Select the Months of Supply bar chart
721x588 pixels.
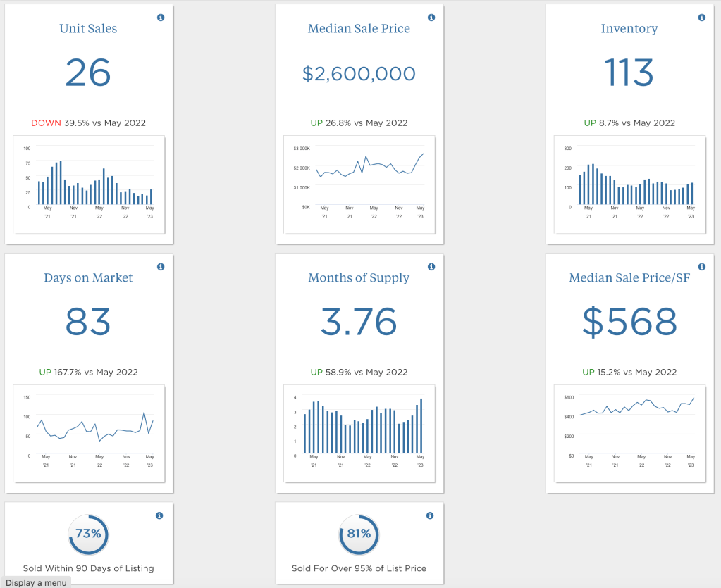coord(359,433)
